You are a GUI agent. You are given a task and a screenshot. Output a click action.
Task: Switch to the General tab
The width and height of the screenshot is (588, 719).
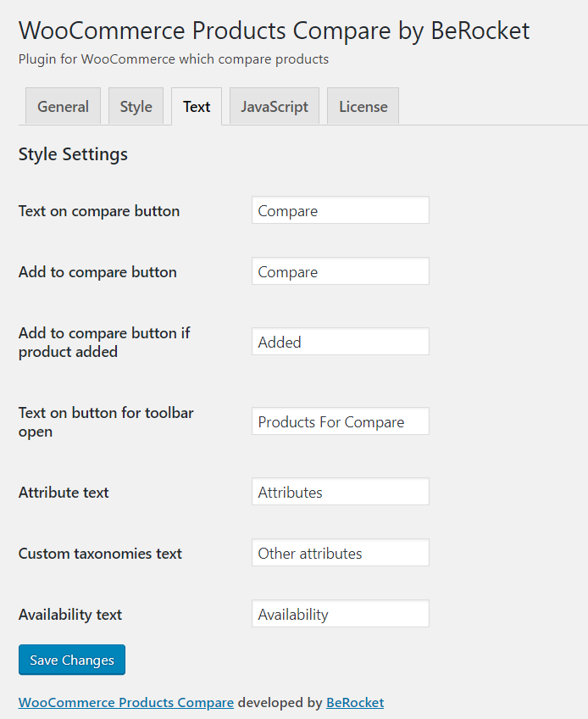(x=63, y=106)
